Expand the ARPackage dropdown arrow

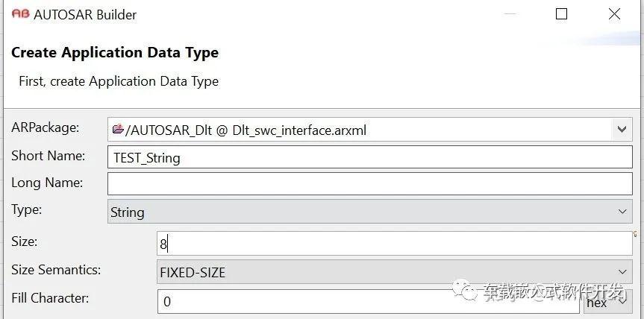coord(622,130)
